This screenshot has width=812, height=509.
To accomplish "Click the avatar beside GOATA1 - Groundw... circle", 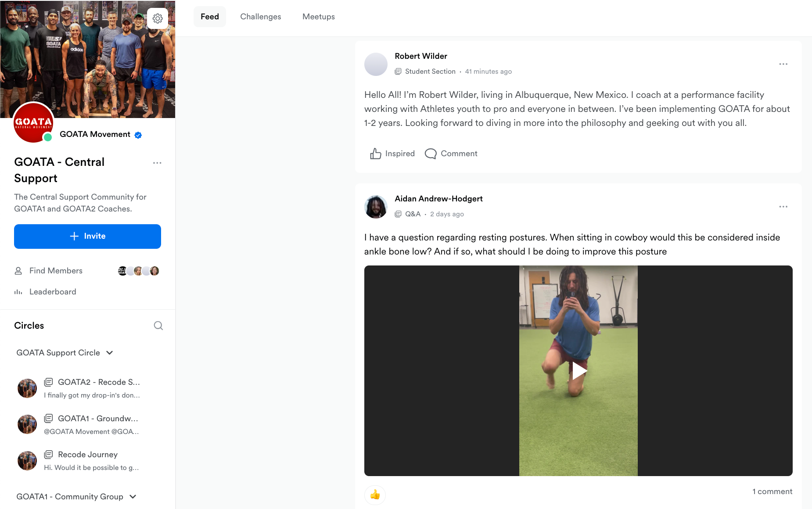I will pos(27,424).
